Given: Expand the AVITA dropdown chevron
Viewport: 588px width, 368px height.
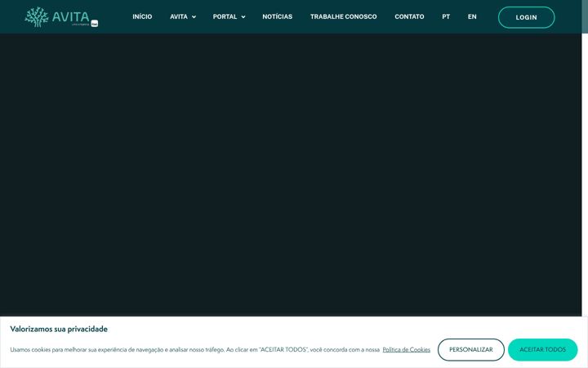Looking at the screenshot, I should point(194,17).
